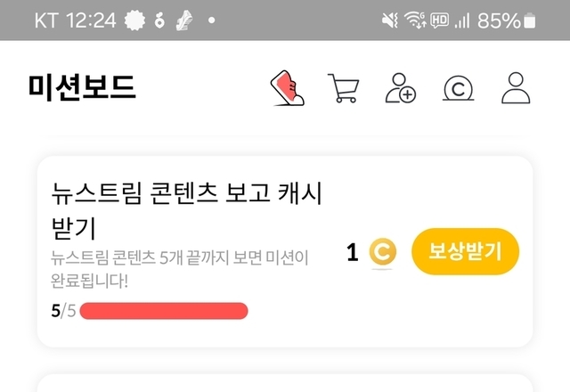Open the shopping cart
The width and height of the screenshot is (570, 392).
[344, 88]
